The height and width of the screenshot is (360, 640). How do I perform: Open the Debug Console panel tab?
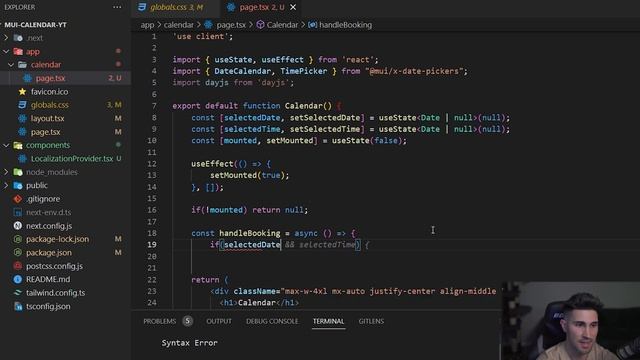(272, 321)
